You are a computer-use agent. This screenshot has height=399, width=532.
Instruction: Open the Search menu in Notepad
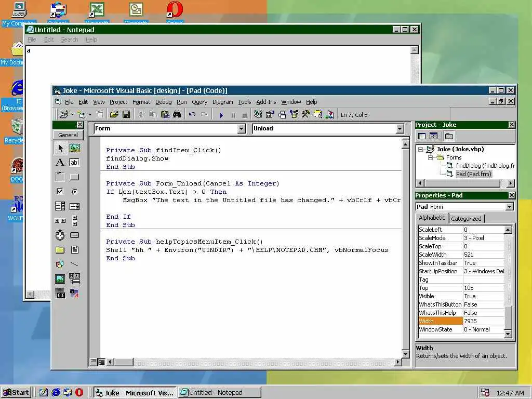point(69,39)
